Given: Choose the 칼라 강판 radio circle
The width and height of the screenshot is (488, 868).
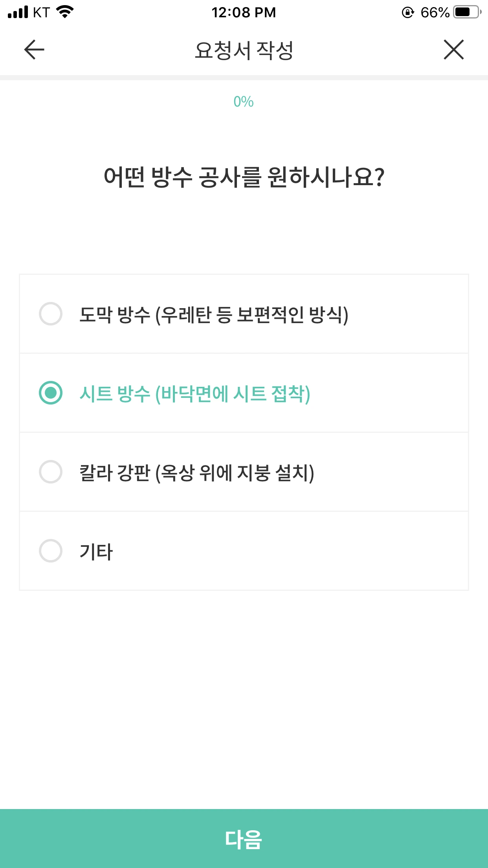Looking at the screenshot, I should coord(51,472).
